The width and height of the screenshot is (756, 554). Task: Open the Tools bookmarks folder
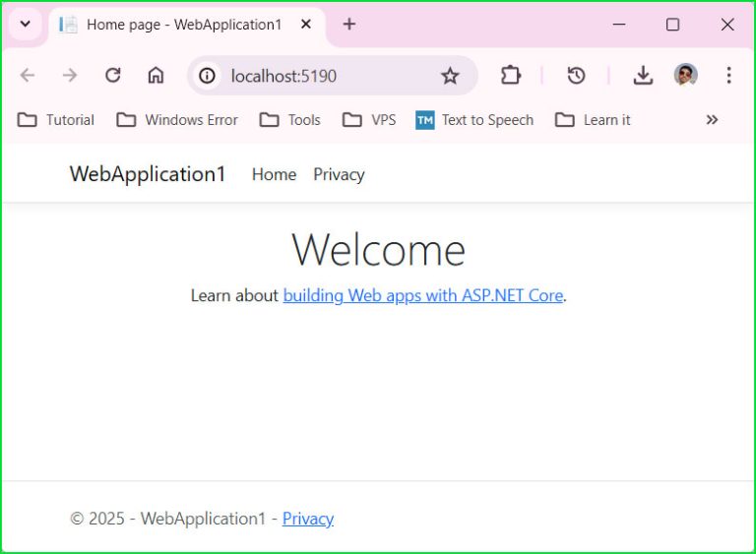(289, 120)
